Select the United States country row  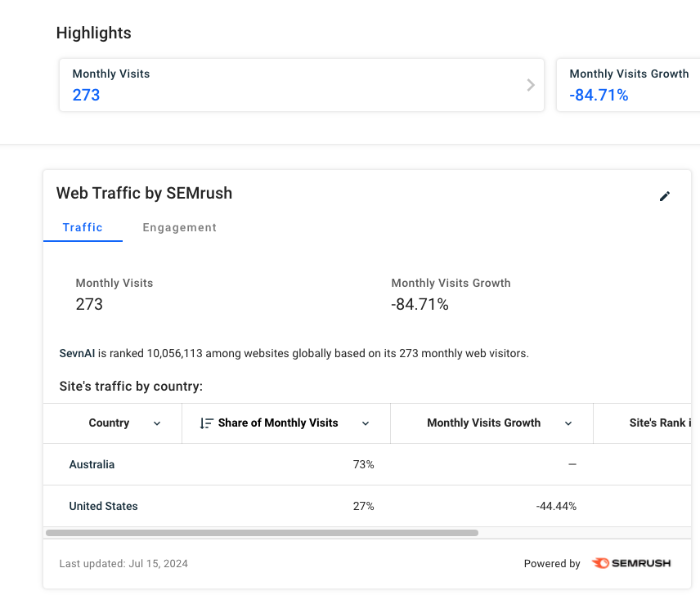click(103, 506)
